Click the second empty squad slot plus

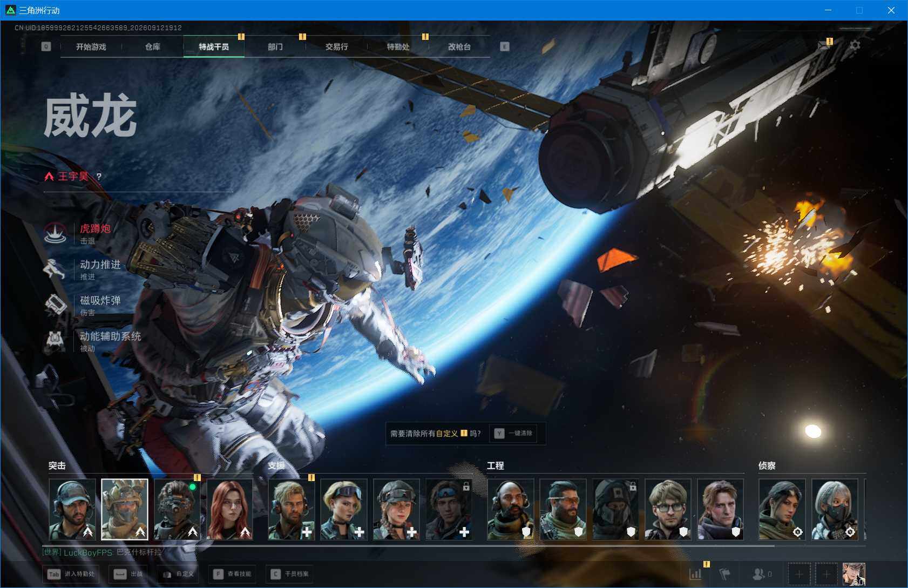click(826, 574)
